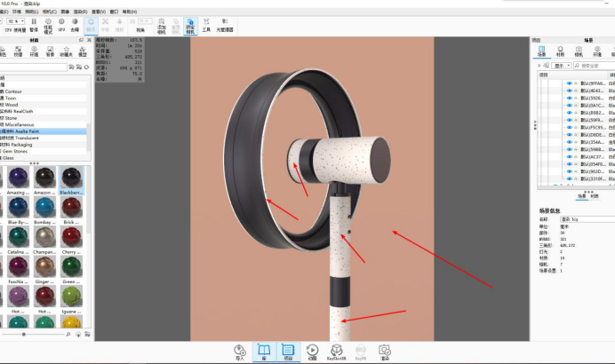Pick the Amazing purple paint thumbnail
The height and width of the screenshot is (364, 615).
(x=18, y=177)
